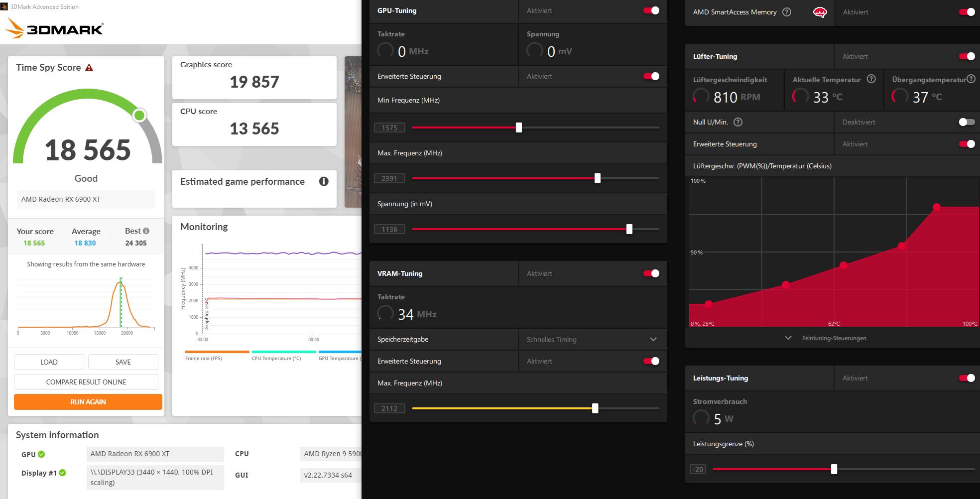Click the GPU Max. Frequenz slider handle
980x499 pixels.
tap(598, 178)
